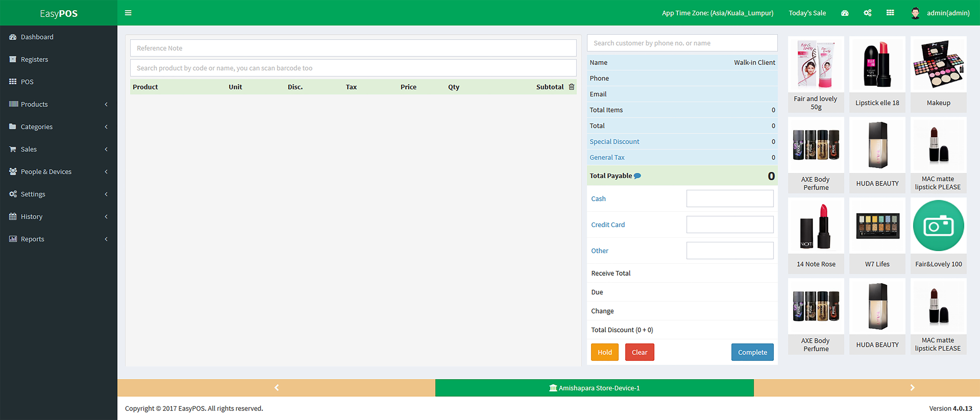Open Registers from the sidebar
Viewport: 980px width, 420px height.
pos(34,59)
